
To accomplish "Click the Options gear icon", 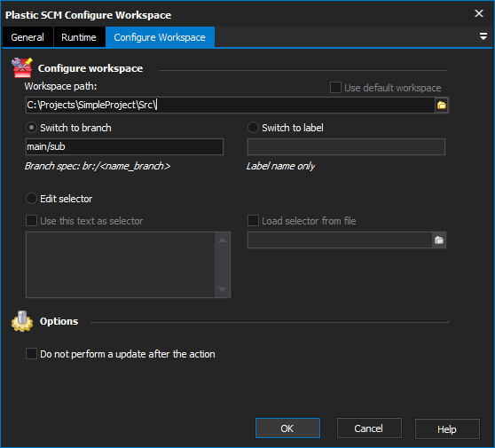I will pyautogui.click(x=22, y=321).
